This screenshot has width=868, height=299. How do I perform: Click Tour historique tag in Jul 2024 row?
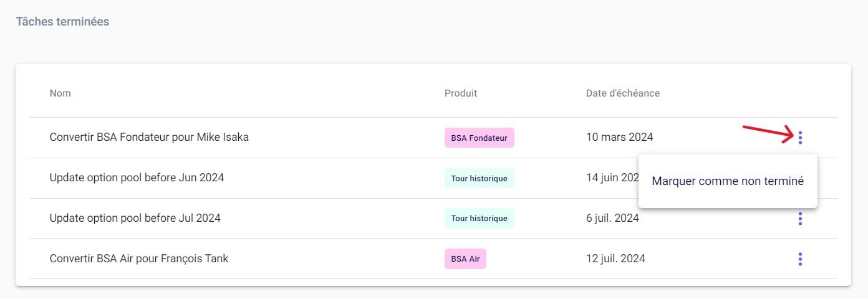(479, 219)
